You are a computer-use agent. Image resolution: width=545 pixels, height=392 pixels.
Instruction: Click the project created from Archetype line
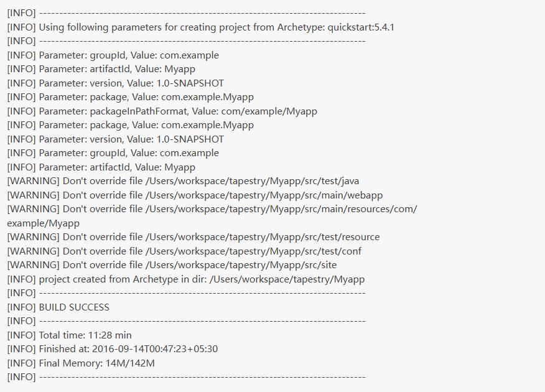click(186, 279)
